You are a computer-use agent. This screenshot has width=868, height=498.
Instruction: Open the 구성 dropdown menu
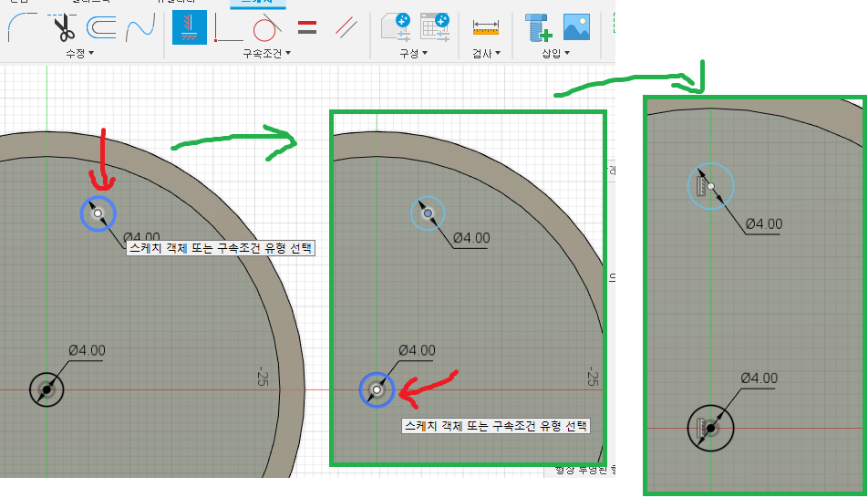pyautogui.click(x=414, y=53)
